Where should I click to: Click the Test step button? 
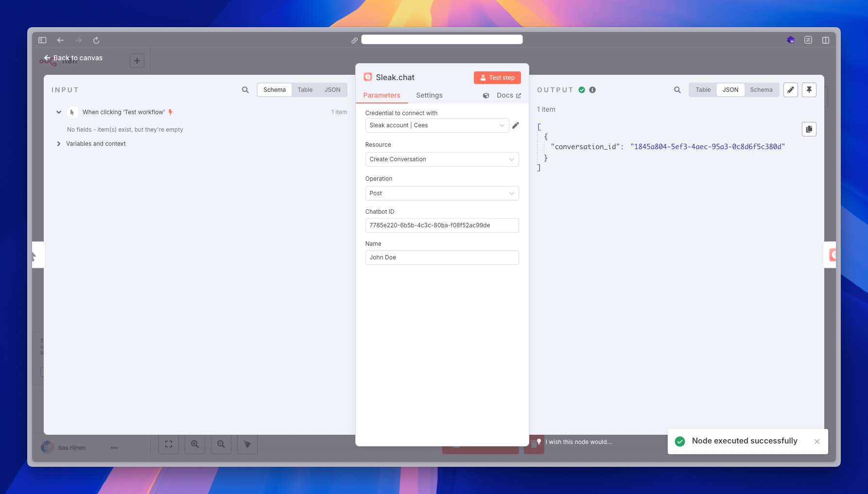point(497,78)
